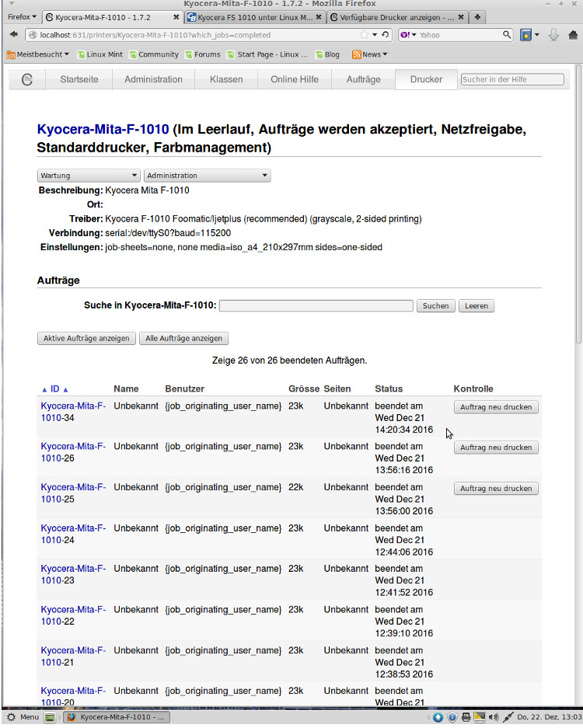Open the downloads arrow icon in the toolbar

tap(553, 35)
